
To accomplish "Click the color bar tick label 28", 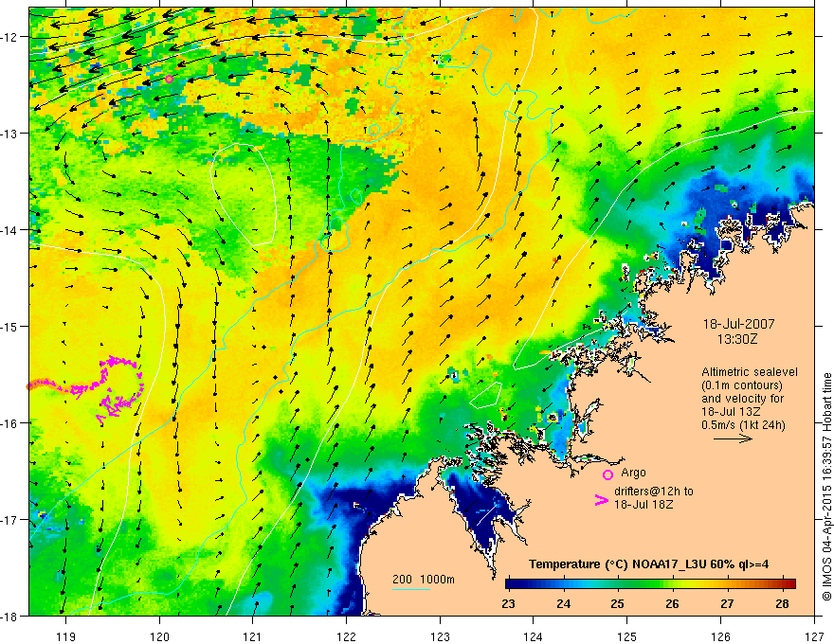I will [x=782, y=603].
